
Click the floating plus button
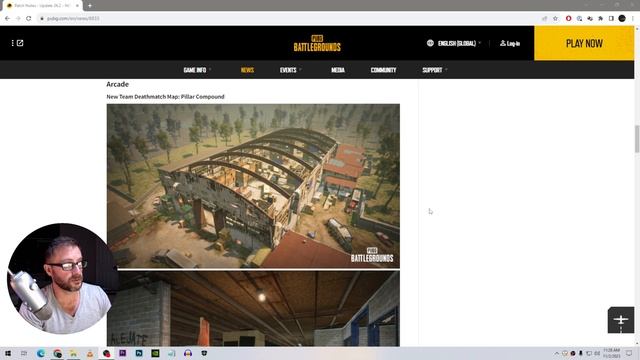[x=621, y=320]
